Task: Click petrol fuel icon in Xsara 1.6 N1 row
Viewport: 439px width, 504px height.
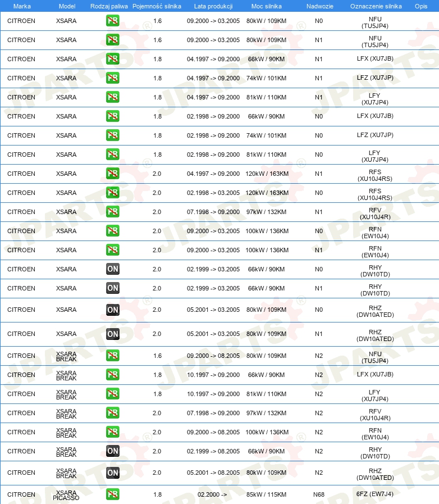Action: click(113, 40)
